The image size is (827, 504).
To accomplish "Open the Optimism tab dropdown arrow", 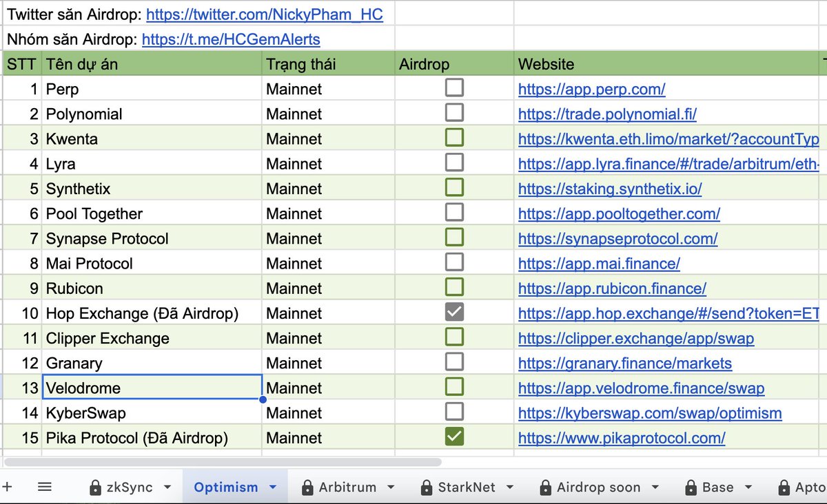I will pyautogui.click(x=273, y=487).
